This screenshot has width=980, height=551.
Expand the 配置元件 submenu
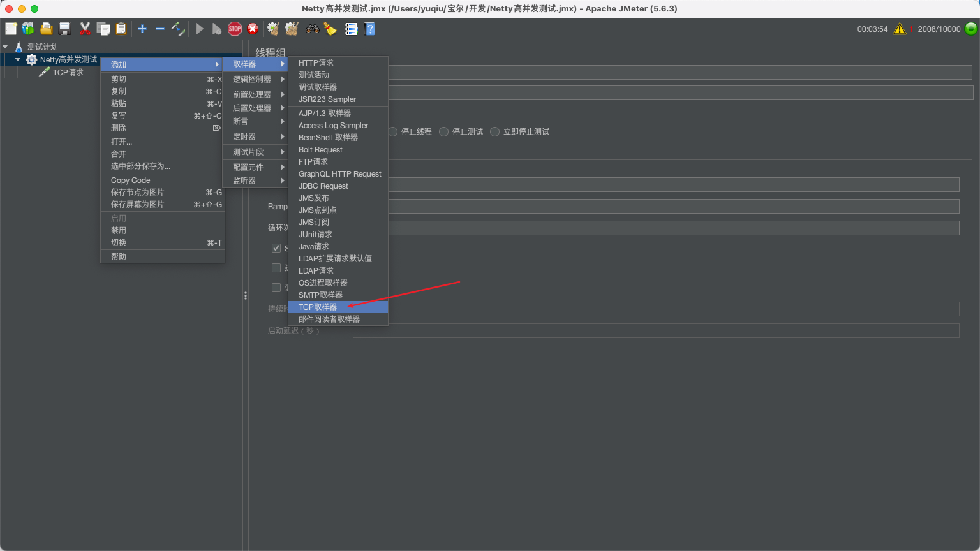255,167
